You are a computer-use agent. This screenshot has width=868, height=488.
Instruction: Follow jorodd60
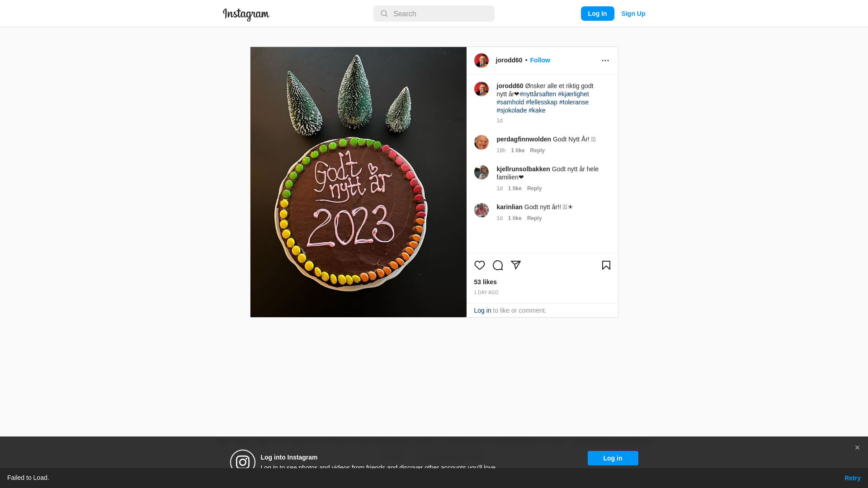tap(540, 60)
